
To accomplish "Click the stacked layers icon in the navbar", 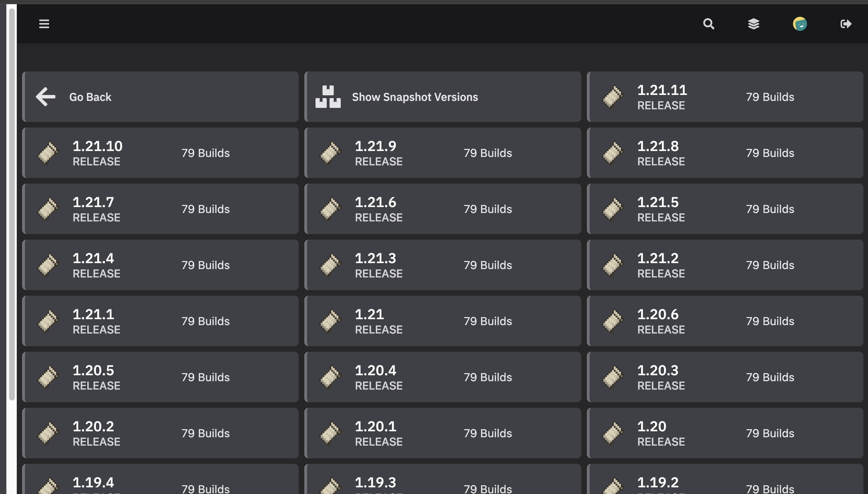I will pyautogui.click(x=754, y=24).
